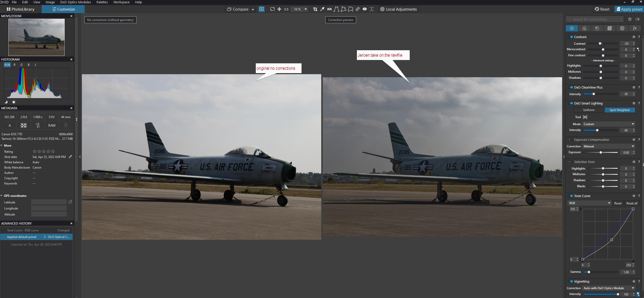Click the Search for corrections field

pos(595,19)
